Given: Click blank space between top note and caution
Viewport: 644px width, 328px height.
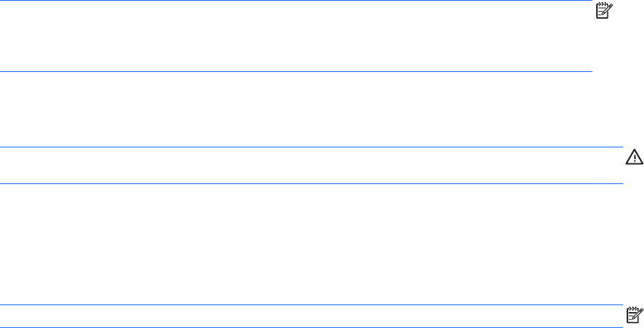Looking at the screenshot, I should click(312, 109).
